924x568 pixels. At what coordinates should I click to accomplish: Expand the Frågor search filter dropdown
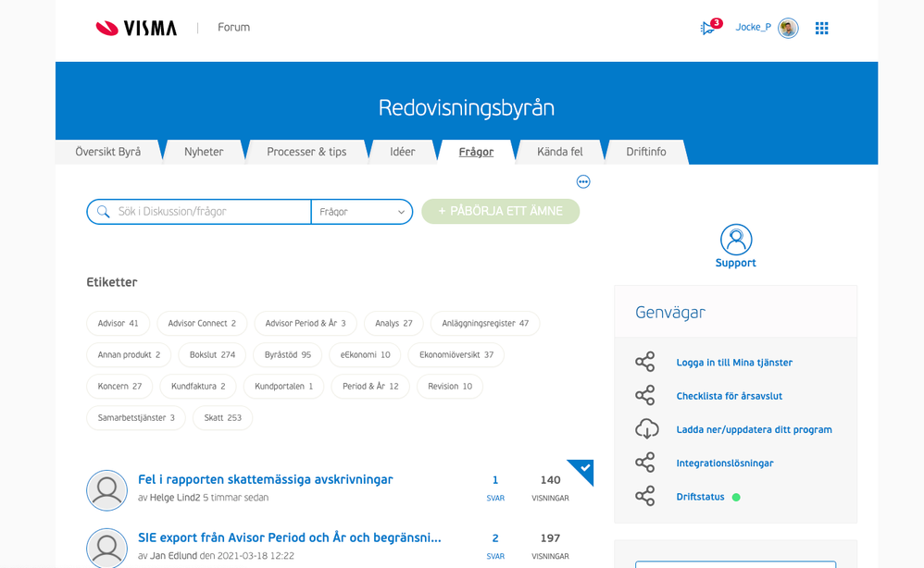click(x=362, y=212)
